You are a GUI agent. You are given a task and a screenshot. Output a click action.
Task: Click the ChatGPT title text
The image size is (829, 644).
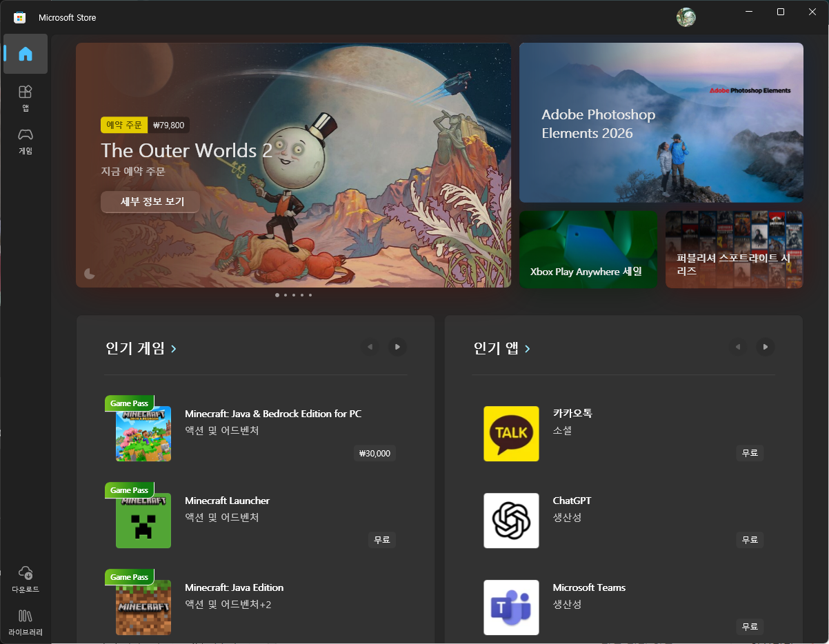point(572,501)
